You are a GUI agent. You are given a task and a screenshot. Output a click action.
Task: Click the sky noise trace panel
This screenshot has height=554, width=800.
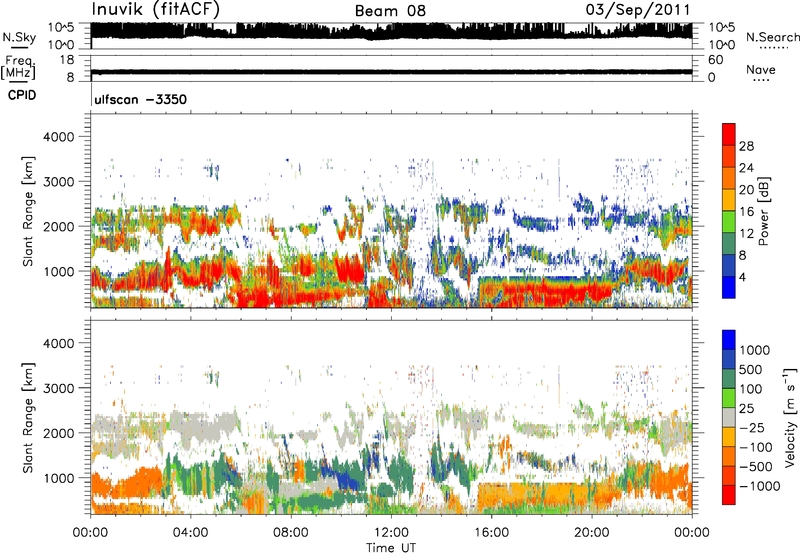tap(391, 36)
